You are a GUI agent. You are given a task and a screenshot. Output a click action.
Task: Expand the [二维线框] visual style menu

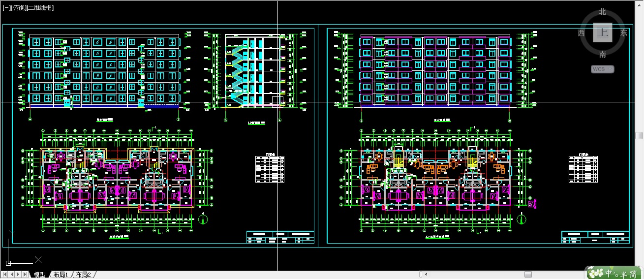point(41,8)
